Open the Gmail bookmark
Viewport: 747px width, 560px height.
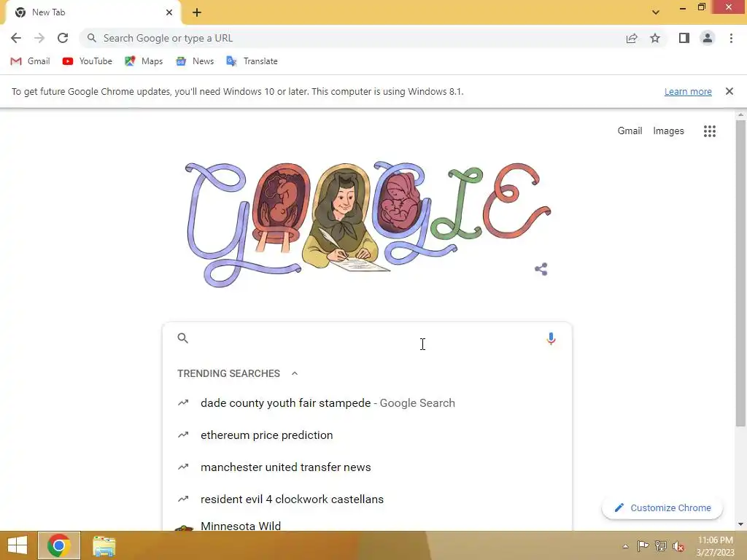click(x=30, y=61)
